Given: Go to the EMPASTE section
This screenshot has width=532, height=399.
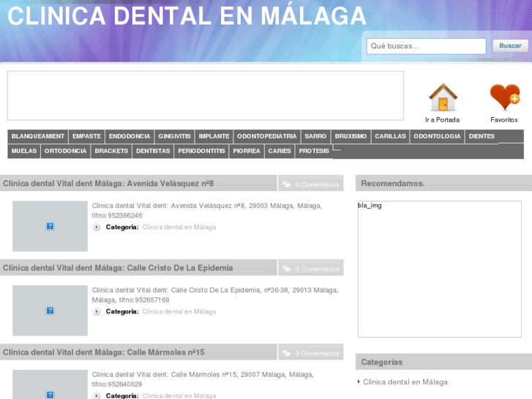Looking at the screenshot, I should click(x=86, y=136).
